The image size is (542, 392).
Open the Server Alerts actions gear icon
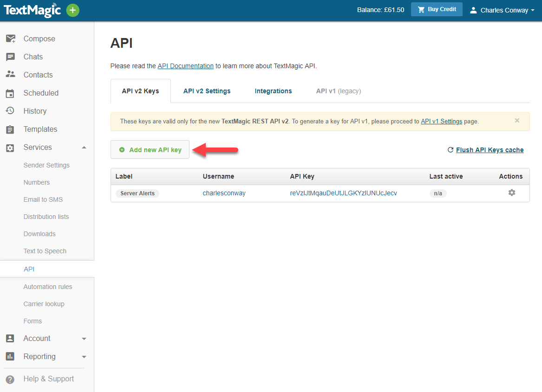[511, 193]
